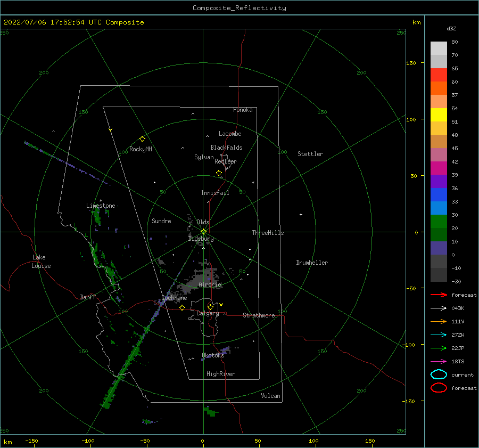The image size is (479, 448).
Task: Click the Lacombe city label
Action: (230, 134)
